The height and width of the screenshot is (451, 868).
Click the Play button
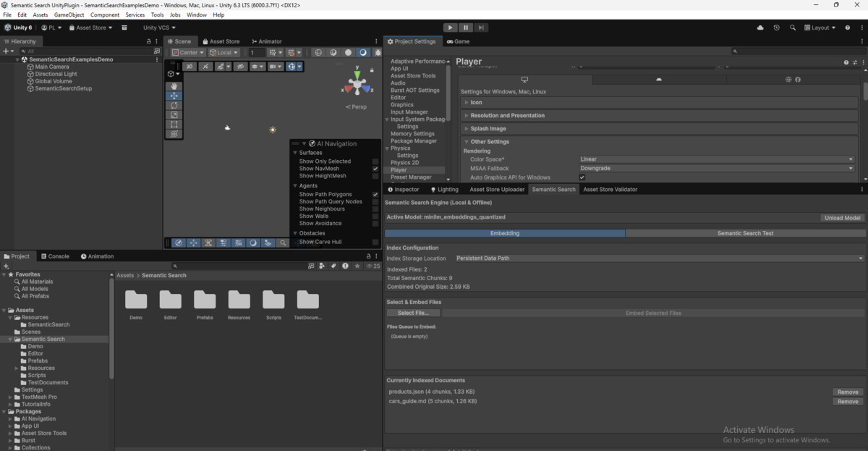pyautogui.click(x=451, y=28)
